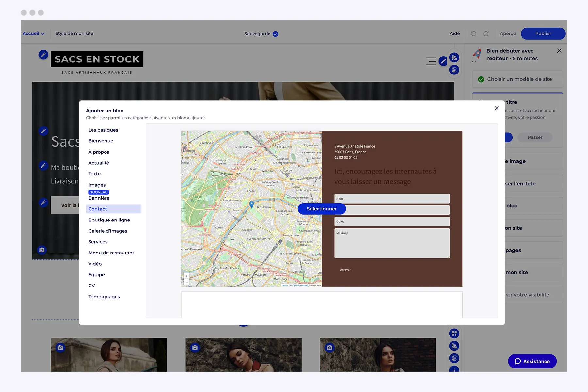Select Bannière category
588x392 pixels.
pos(99,198)
